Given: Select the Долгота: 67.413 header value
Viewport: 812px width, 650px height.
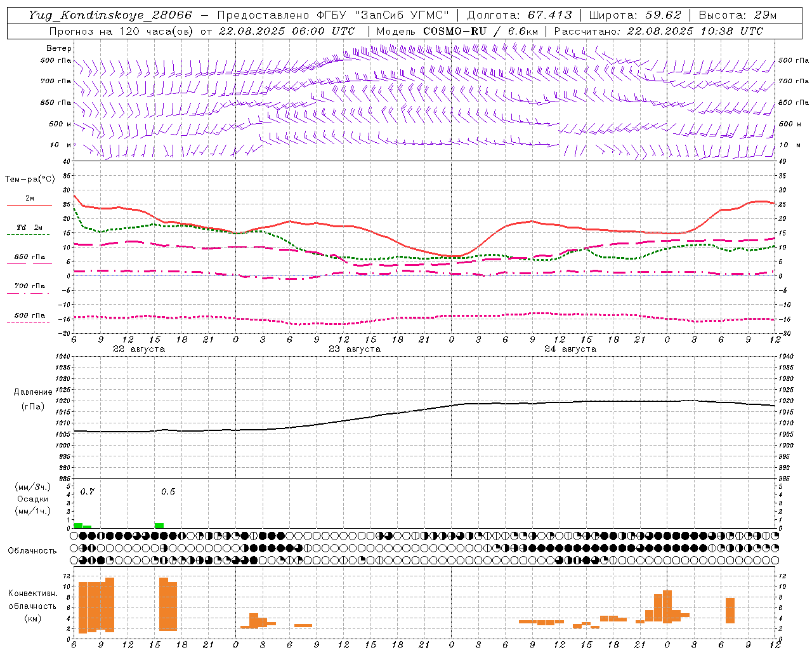Looking at the screenshot, I should [x=519, y=15].
